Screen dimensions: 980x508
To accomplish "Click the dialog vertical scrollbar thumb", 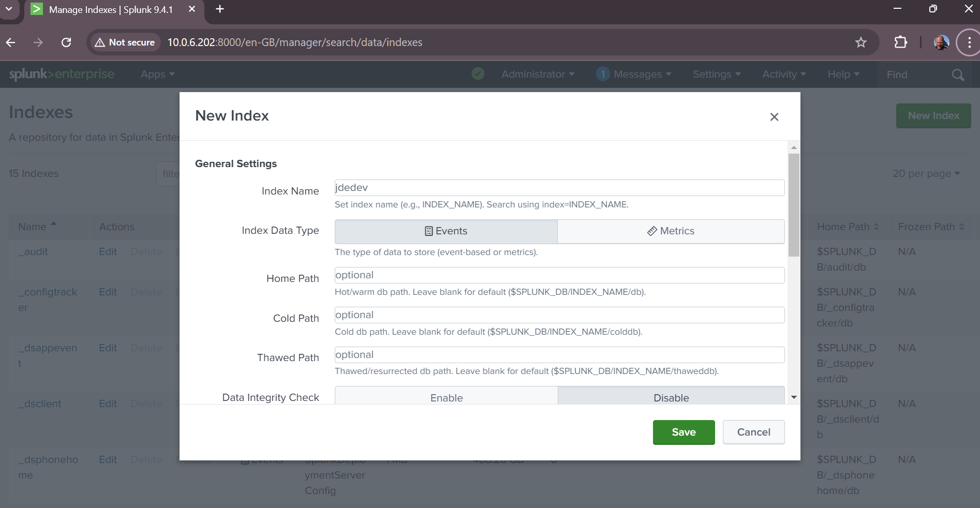I will tap(794, 204).
